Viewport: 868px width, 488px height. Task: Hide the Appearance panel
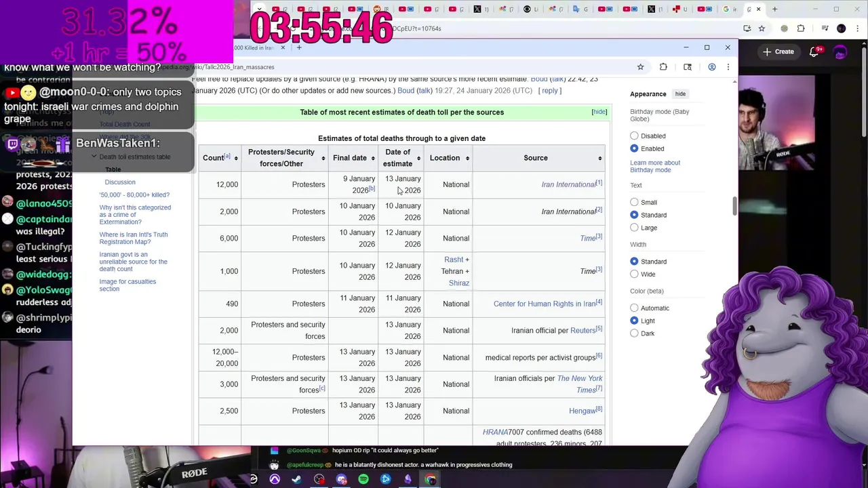click(x=680, y=94)
